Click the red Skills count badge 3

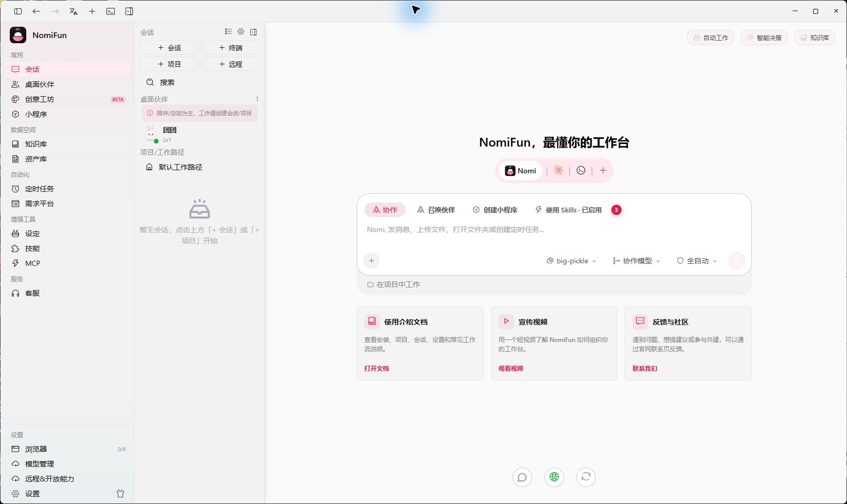(616, 210)
